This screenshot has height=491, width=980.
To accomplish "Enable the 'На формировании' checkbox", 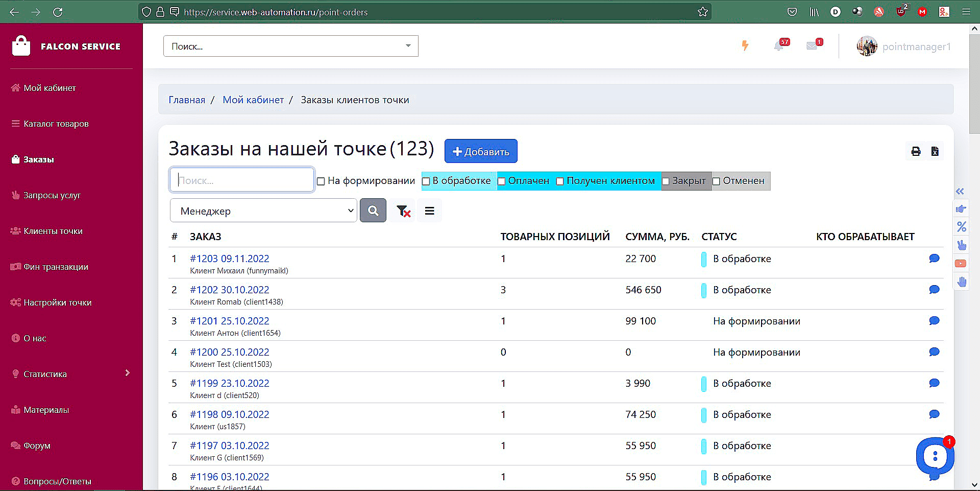I will [x=321, y=181].
